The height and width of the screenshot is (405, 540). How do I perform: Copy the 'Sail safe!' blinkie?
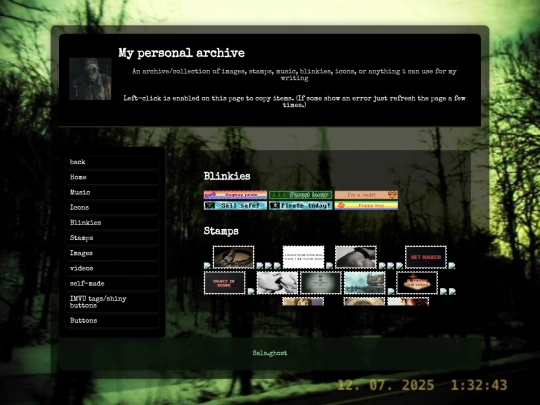(x=235, y=206)
